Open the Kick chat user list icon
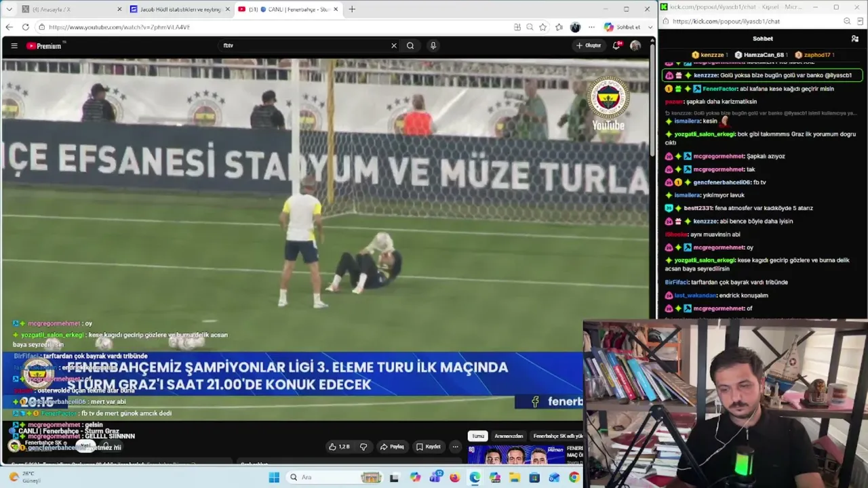Image resolution: width=868 pixels, height=488 pixels. (855, 39)
